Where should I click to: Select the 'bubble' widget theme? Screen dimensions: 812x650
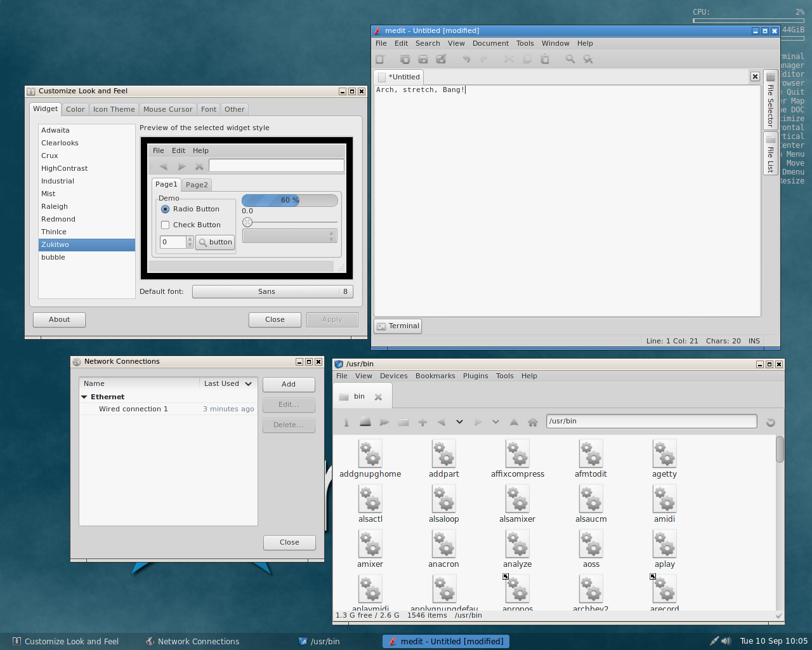[87, 257]
